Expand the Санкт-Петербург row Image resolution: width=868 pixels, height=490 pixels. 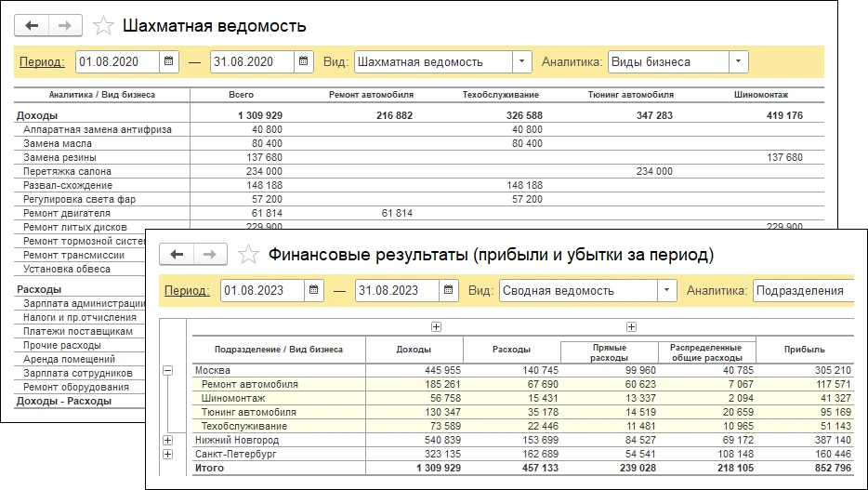(x=168, y=454)
